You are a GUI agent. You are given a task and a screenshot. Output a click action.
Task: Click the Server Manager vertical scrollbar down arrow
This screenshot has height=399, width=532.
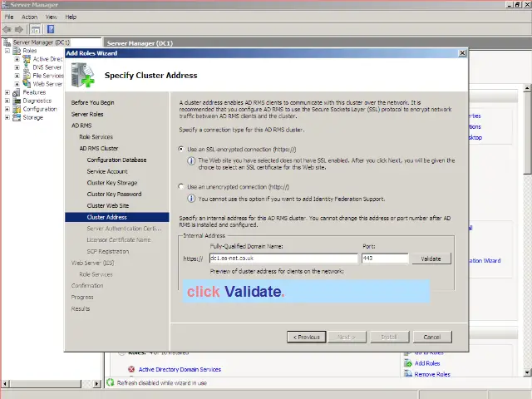527,372
